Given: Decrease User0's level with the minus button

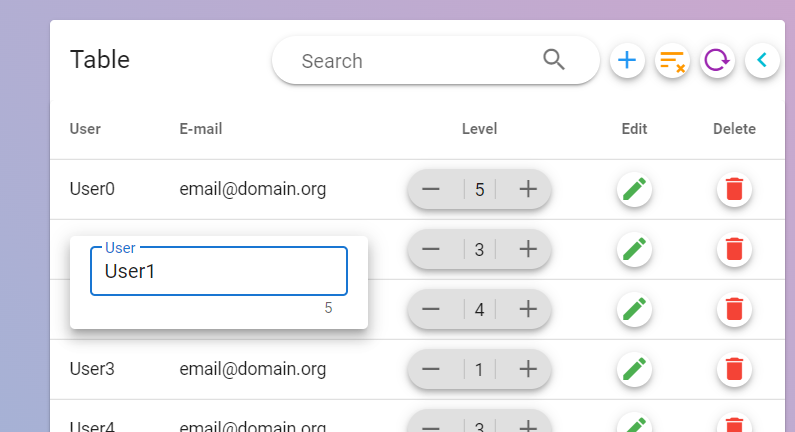Looking at the screenshot, I should point(431,189).
